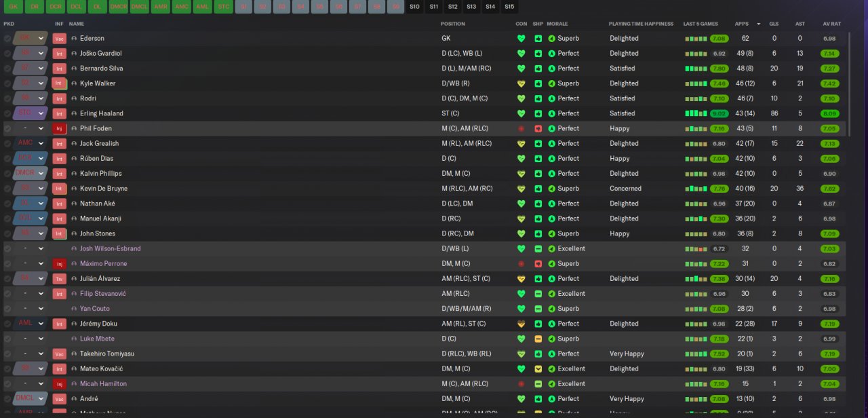Image resolution: width=868 pixels, height=418 pixels.
Task: Click Phil Foden's Inj injury badge
Action: click(x=60, y=128)
